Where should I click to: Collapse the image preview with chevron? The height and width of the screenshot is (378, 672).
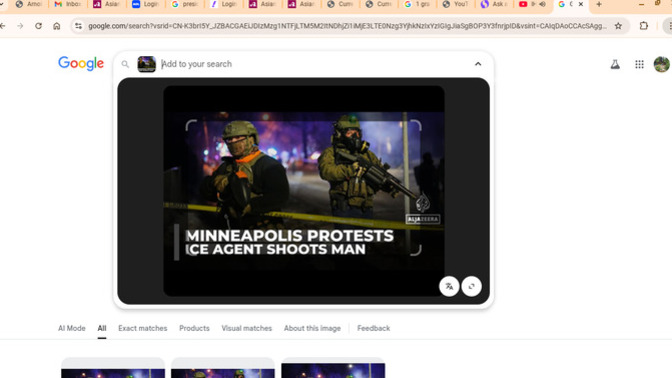pyautogui.click(x=478, y=64)
